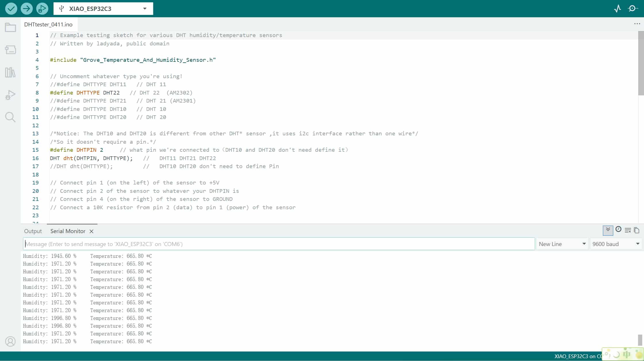This screenshot has height=361, width=644.
Task: Click the Upload arrow button
Action: (26, 8)
